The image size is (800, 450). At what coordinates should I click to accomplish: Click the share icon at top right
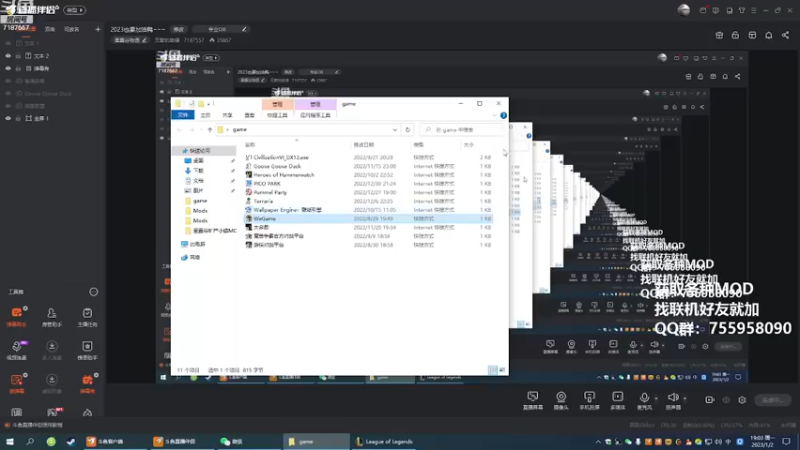pos(785,35)
